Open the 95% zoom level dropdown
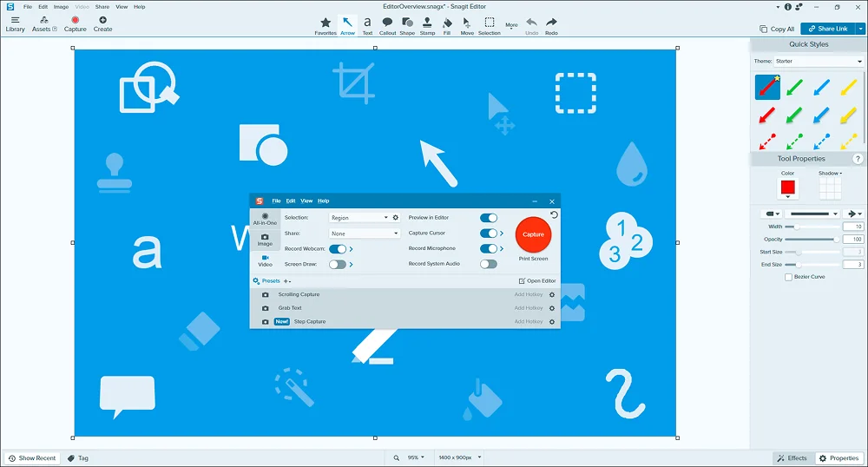The width and height of the screenshot is (868, 467). coord(416,458)
